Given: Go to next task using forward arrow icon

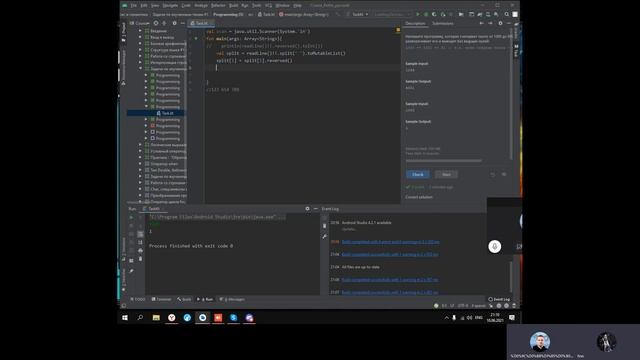Looking at the screenshot, I should 490,23.
